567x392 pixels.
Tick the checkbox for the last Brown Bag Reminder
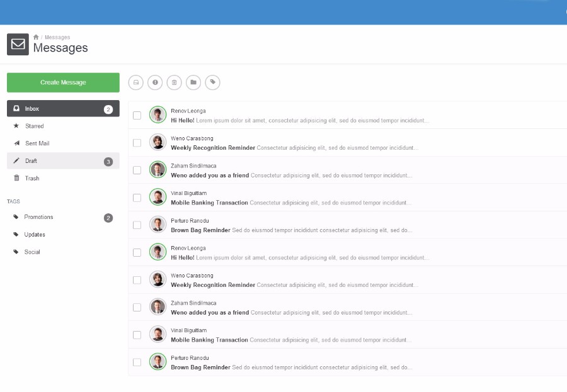point(137,362)
